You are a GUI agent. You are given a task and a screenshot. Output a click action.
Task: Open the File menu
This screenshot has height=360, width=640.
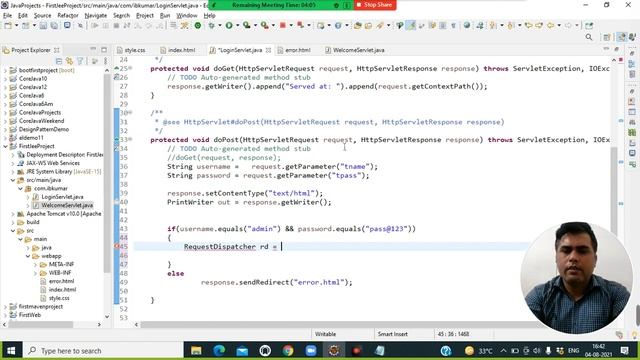(x=8, y=16)
